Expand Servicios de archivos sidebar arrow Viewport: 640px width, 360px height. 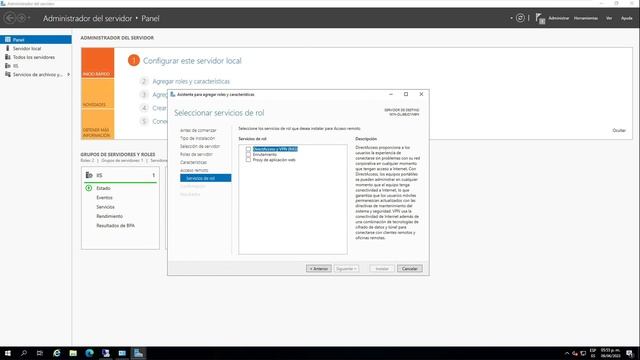pyautogui.click(x=68, y=74)
